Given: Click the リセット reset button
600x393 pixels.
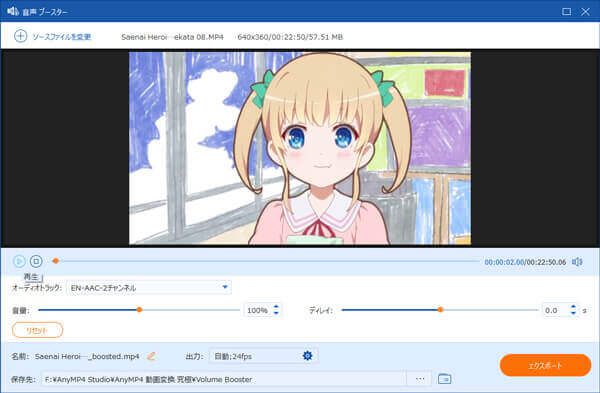Looking at the screenshot, I should pyautogui.click(x=38, y=330).
